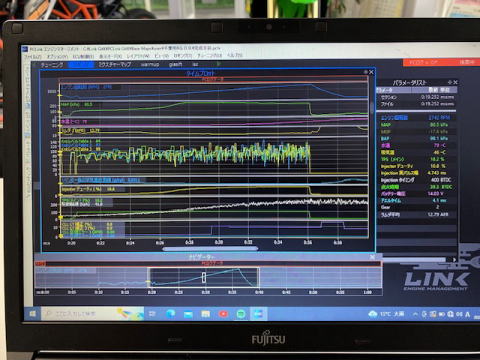Click the Windows Start button
The height and width of the screenshot is (360, 480).
click(x=33, y=314)
